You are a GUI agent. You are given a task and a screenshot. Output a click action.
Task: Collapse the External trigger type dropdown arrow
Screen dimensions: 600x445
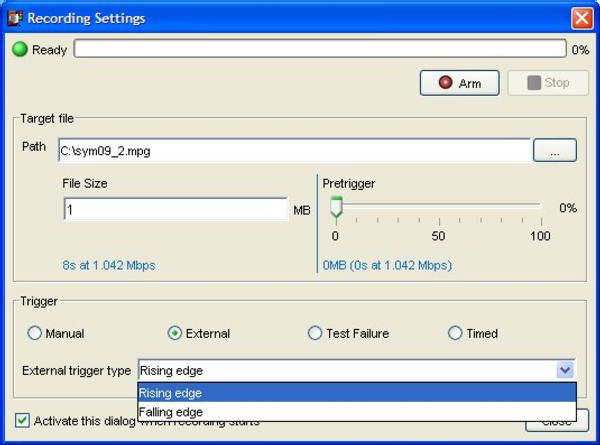[566, 370]
